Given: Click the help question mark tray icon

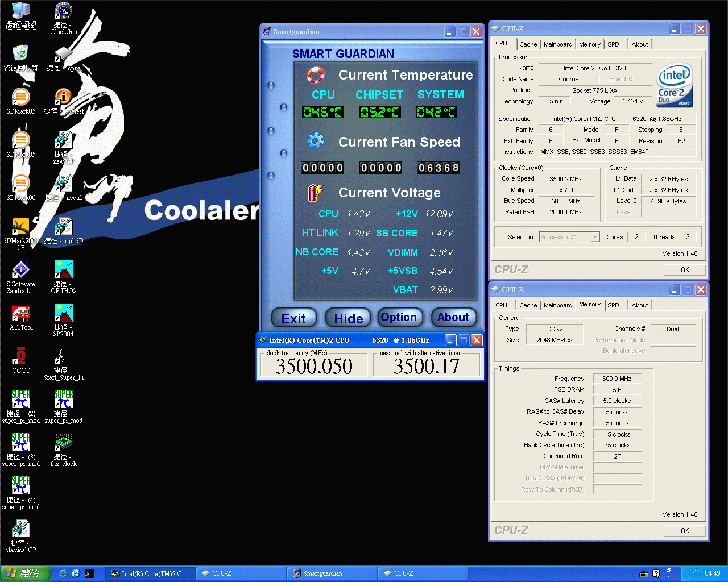Looking at the screenshot, I should pyautogui.click(x=656, y=573).
